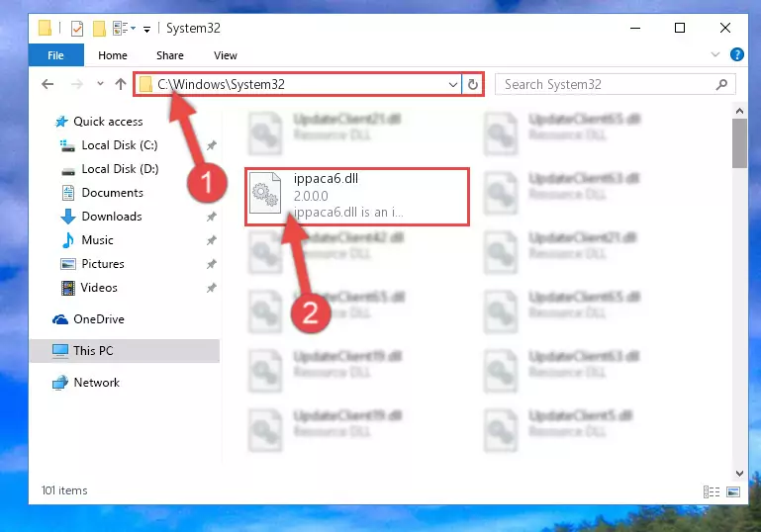
Task: Click the search magnifier icon
Action: [721, 84]
